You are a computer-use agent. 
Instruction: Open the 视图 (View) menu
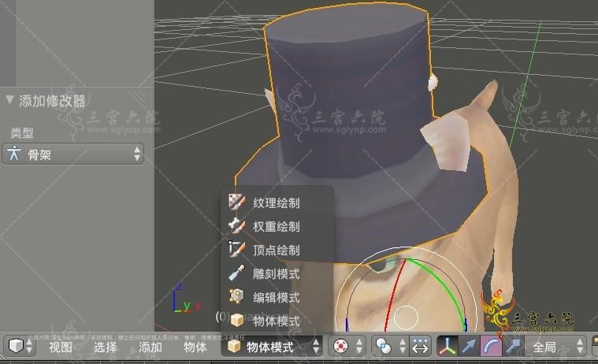click(x=60, y=347)
